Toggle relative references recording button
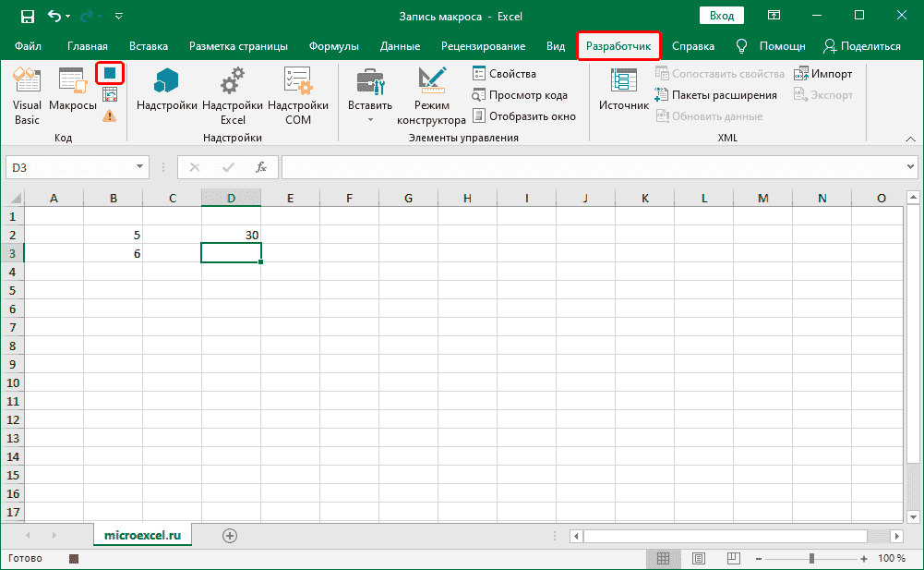 click(110, 94)
